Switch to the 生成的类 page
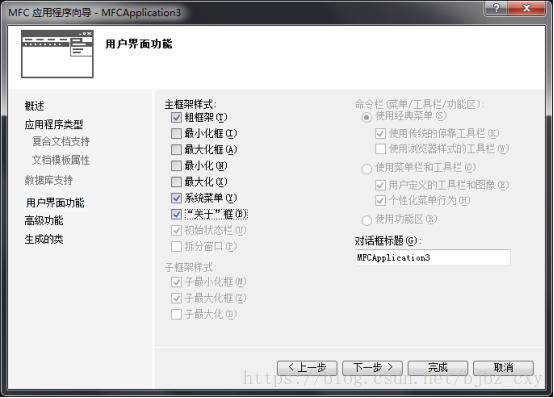Viewport: 554px width, 398px height. [44, 239]
